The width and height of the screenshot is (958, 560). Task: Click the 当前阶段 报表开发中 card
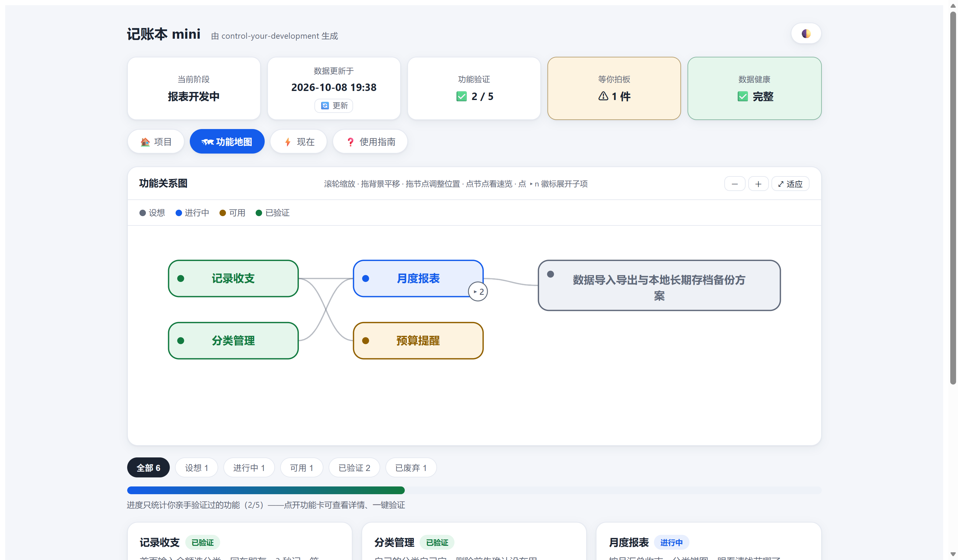tap(194, 88)
